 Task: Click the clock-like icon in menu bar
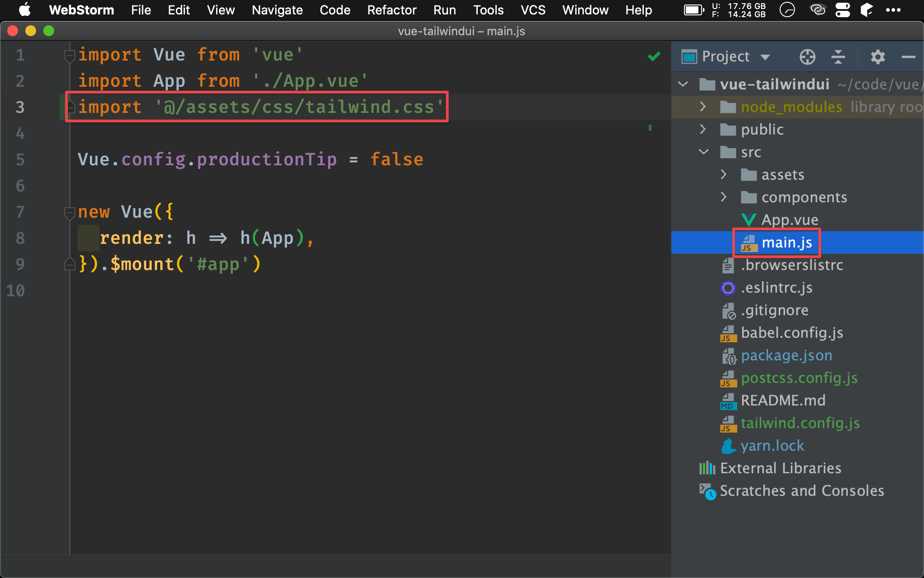coord(787,9)
